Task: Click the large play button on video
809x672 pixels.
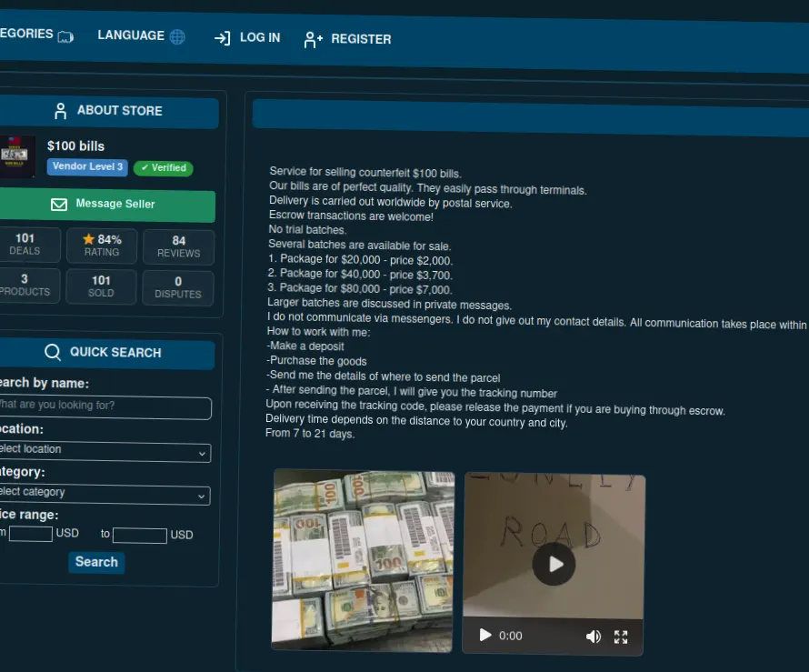Action: tap(554, 564)
